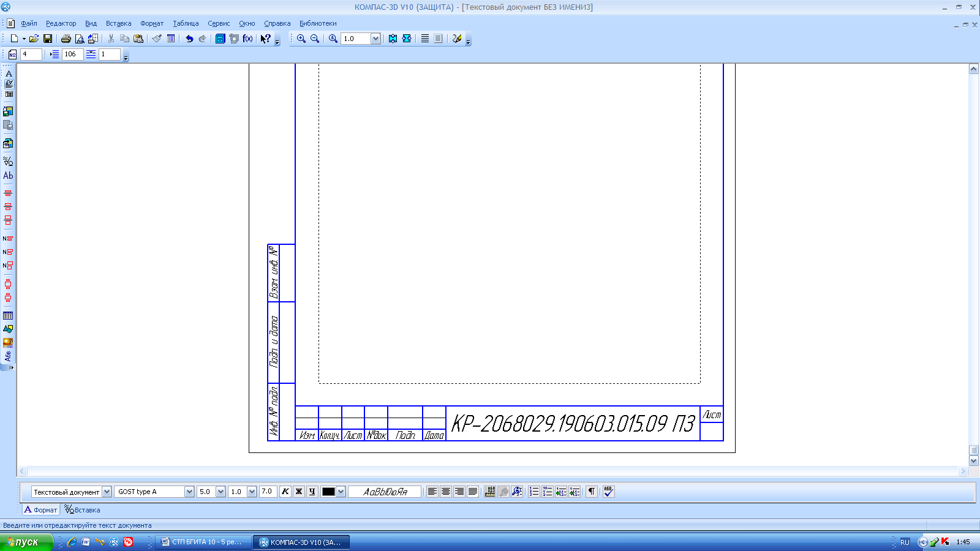
Task: Click the vertical scrollbar down arrow
Action: (974, 460)
